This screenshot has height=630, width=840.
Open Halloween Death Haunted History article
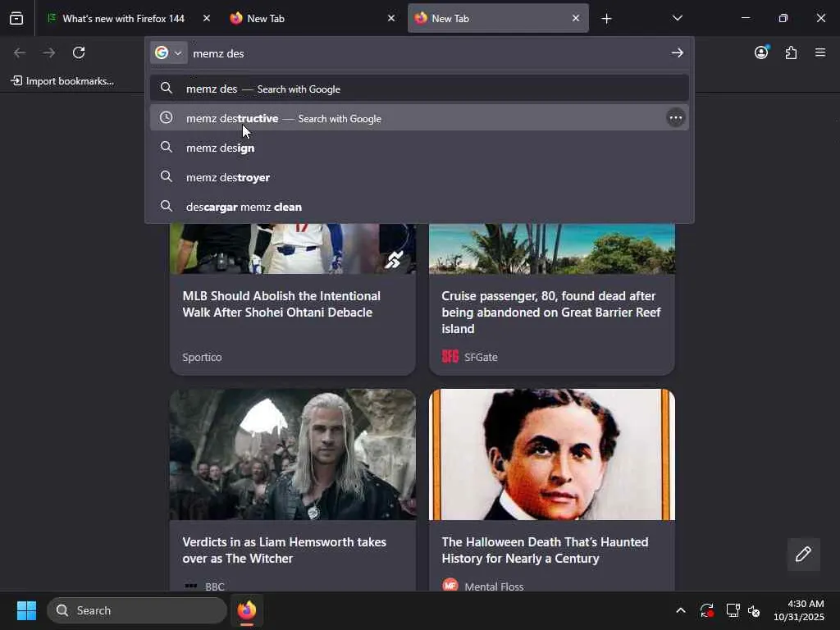pyautogui.click(x=545, y=550)
